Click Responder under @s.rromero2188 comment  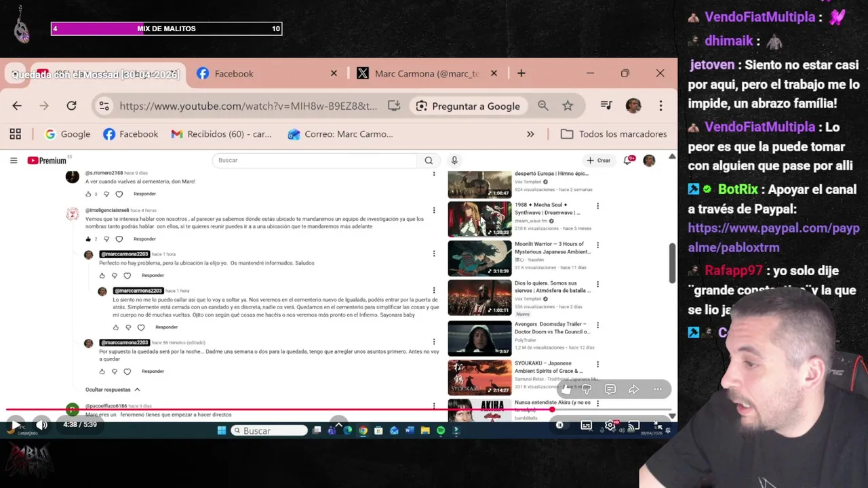[x=144, y=195]
